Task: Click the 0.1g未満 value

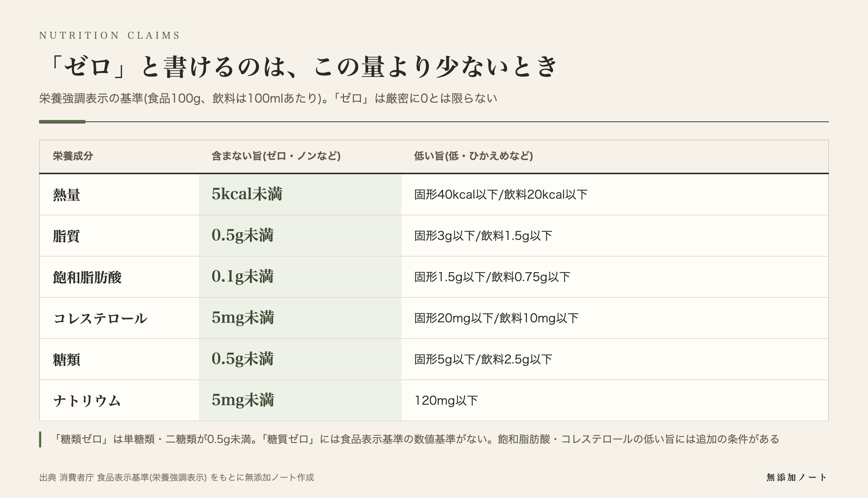Action: click(243, 276)
